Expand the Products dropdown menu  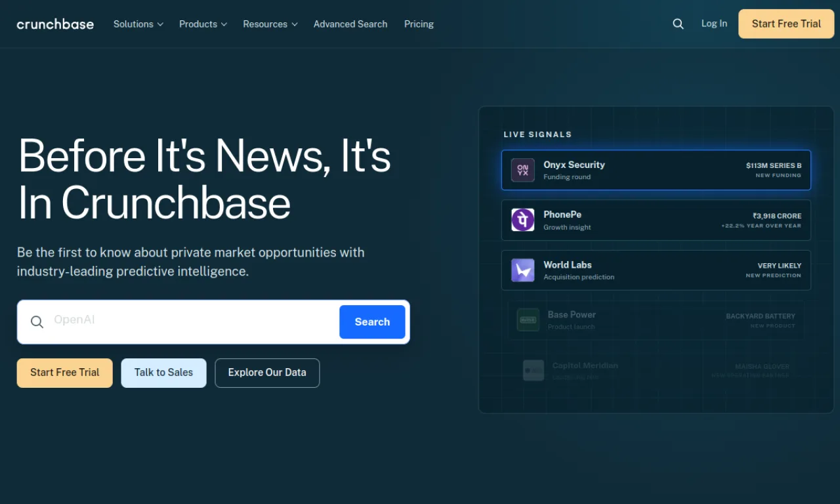click(203, 24)
